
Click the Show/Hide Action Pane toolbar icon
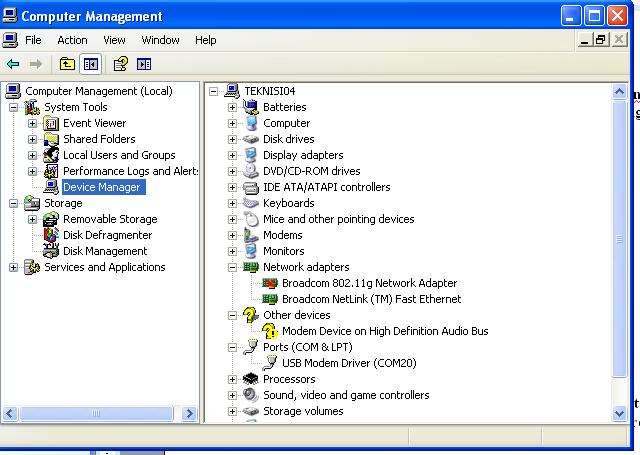point(144,64)
